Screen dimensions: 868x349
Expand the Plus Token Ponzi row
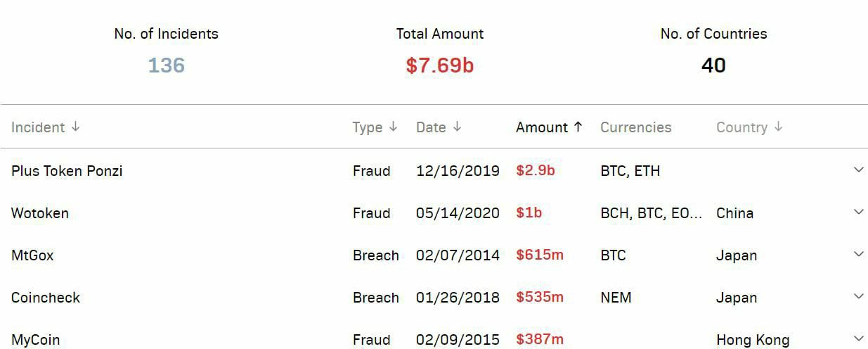click(858, 170)
